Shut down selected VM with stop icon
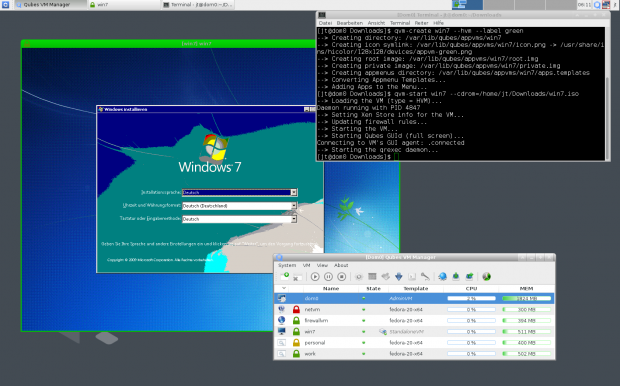This screenshot has height=386, width=620. coord(342,277)
